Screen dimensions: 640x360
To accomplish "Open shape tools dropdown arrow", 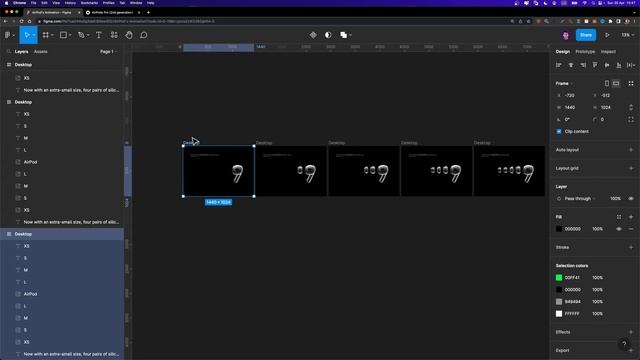I will coord(70,35).
